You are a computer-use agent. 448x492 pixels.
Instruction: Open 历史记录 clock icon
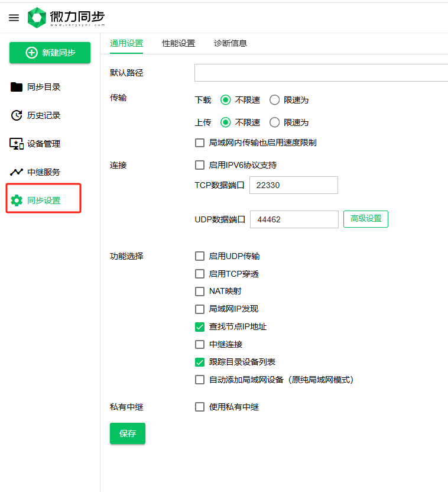tap(17, 115)
